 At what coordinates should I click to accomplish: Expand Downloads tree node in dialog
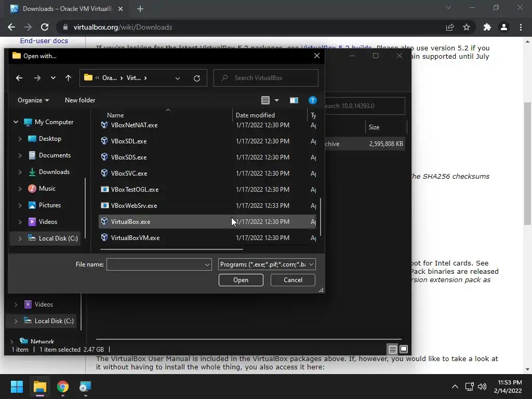click(20, 171)
